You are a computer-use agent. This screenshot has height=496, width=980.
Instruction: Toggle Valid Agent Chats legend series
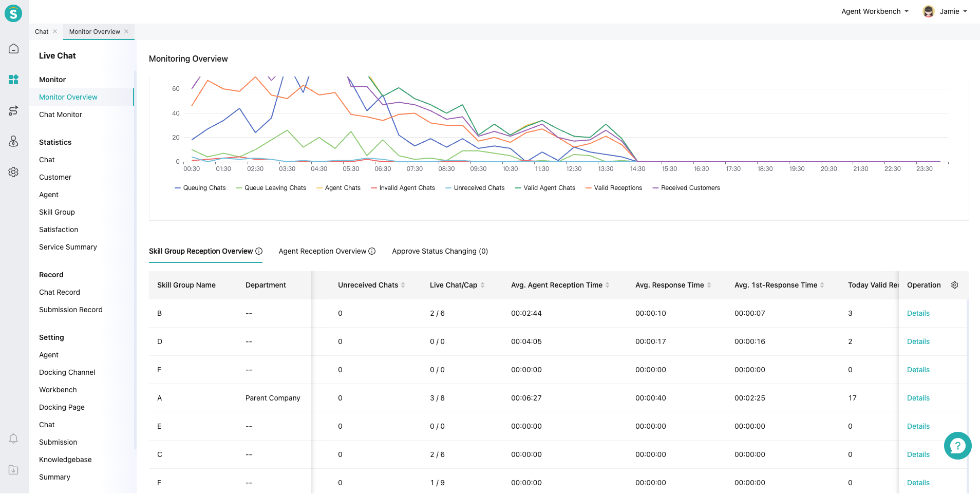pyautogui.click(x=545, y=188)
